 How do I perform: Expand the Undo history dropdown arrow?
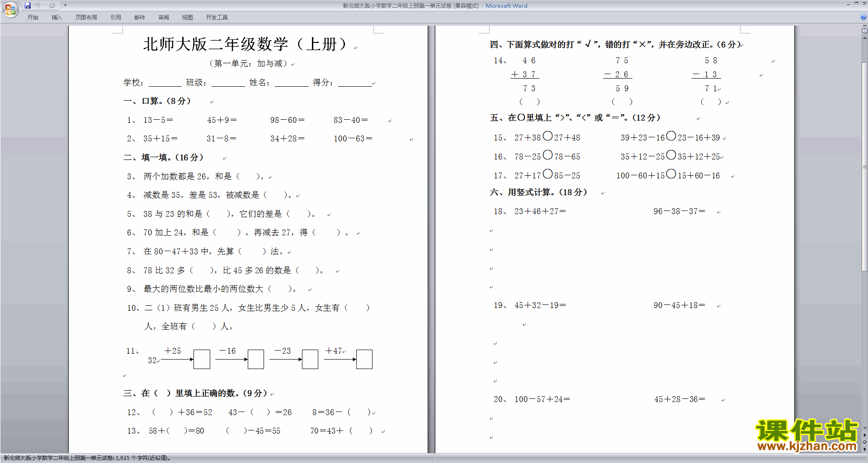click(44, 5)
